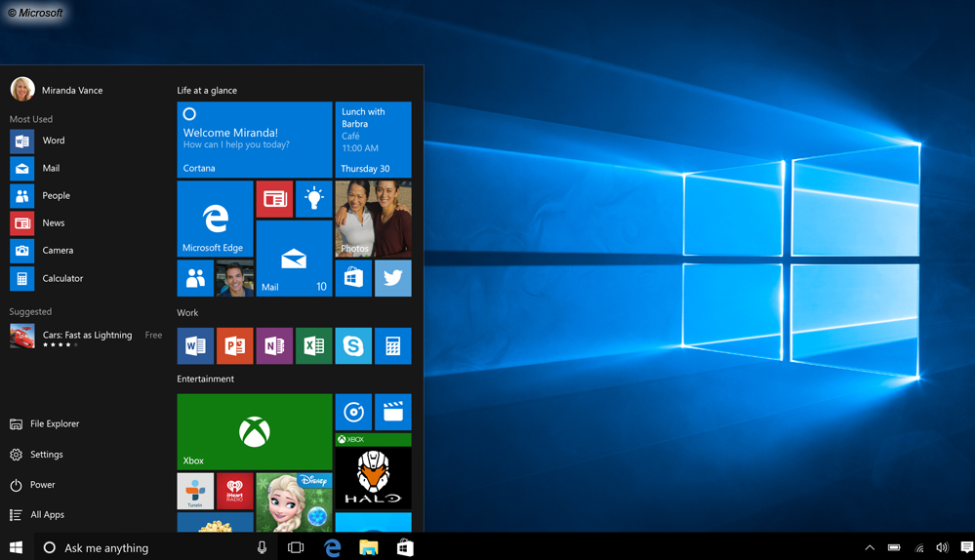Image resolution: width=975 pixels, height=560 pixels.
Task: Click the microphone icon in search box
Action: coord(262,547)
